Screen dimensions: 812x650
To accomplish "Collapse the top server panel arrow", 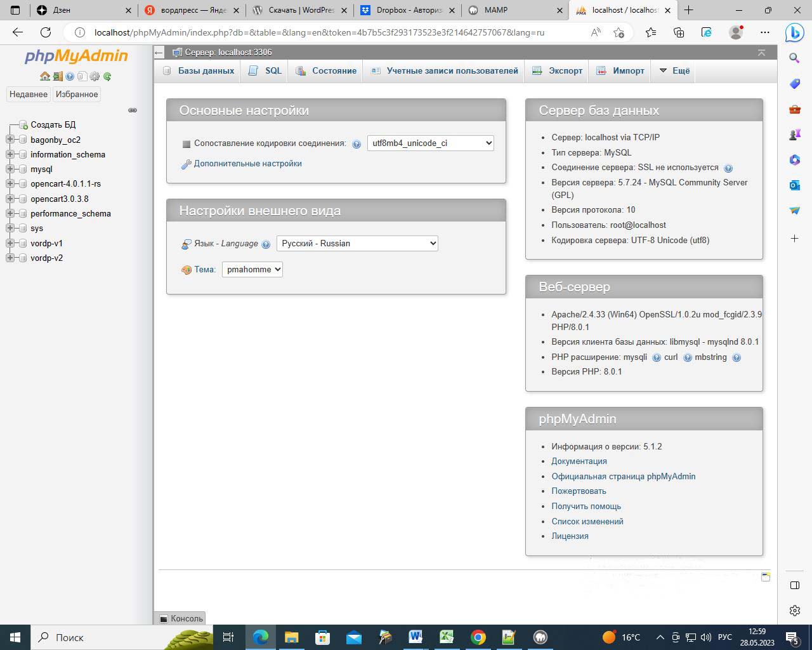I will [x=761, y=53].
